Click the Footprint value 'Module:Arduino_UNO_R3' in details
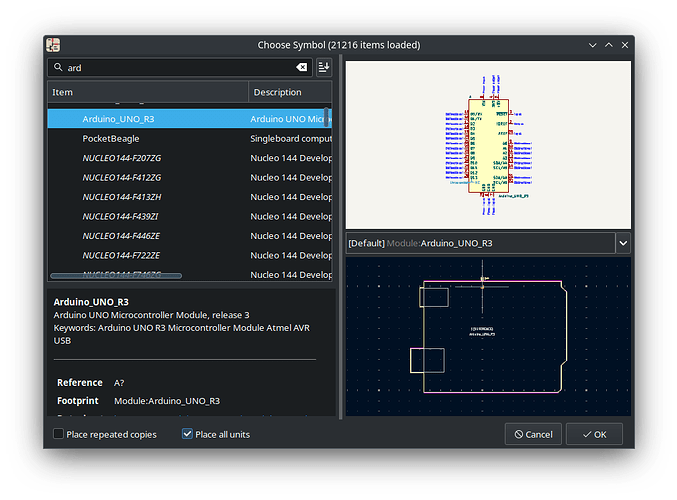This screenshot has width=677, height=500. pyautogui.click(x=167, y=401)
